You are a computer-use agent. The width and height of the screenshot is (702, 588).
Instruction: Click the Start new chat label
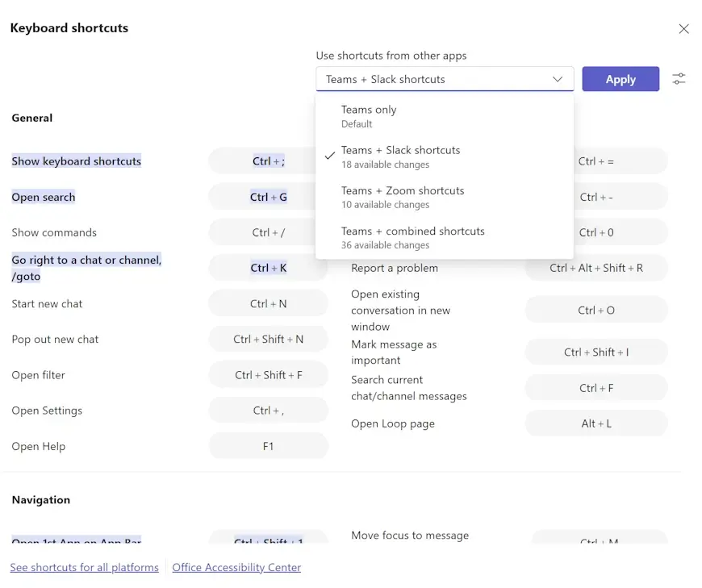tap(47, 304)
